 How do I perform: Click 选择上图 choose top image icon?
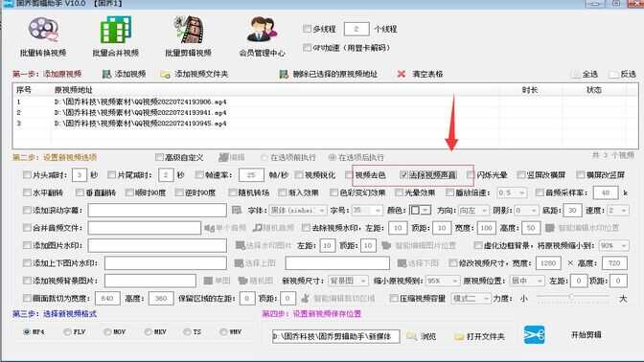[x=239, y=263]
